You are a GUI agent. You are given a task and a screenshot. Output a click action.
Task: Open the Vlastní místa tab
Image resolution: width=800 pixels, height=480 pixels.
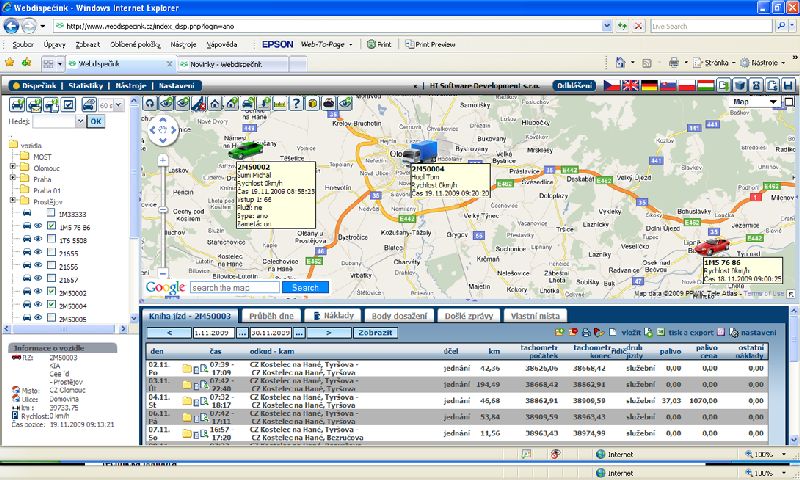pos(535,316)
